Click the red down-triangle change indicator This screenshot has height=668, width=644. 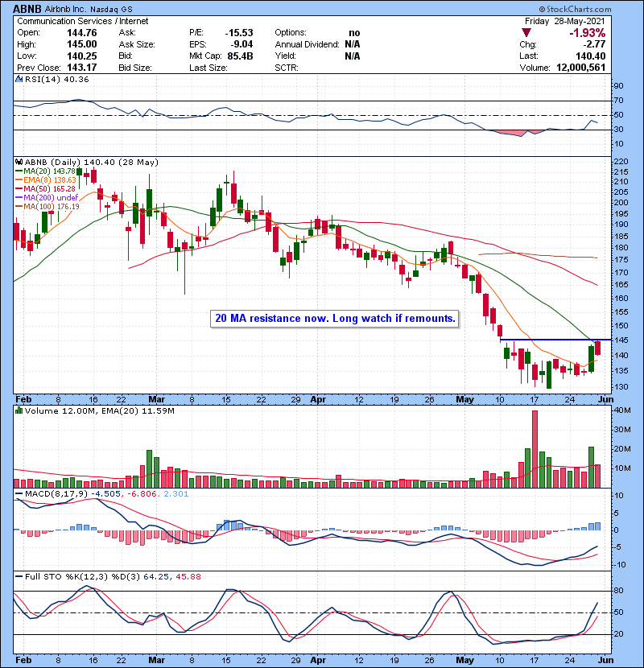click(526, 33)
